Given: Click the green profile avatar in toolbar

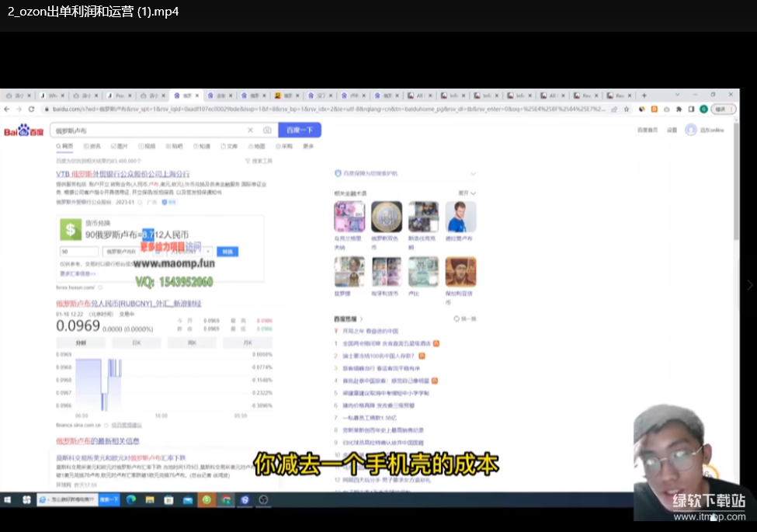Looking at the screenshot, I should tap(703, 109).
